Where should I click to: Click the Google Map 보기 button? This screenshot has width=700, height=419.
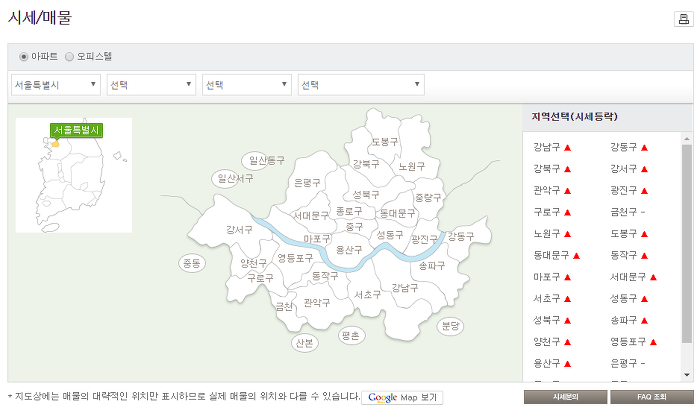(x=402, y=398)
